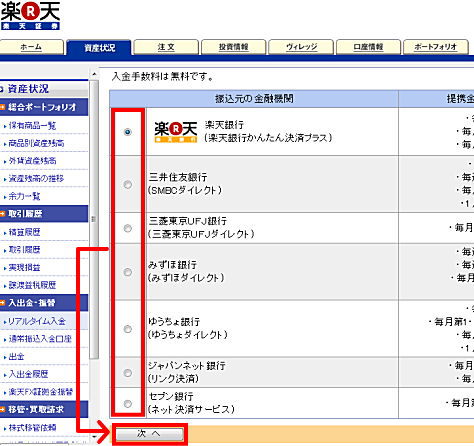Screen dimensions: 474x446
Task: Open the 入出金履歴 sidebar link
Action: click(28, 374)
